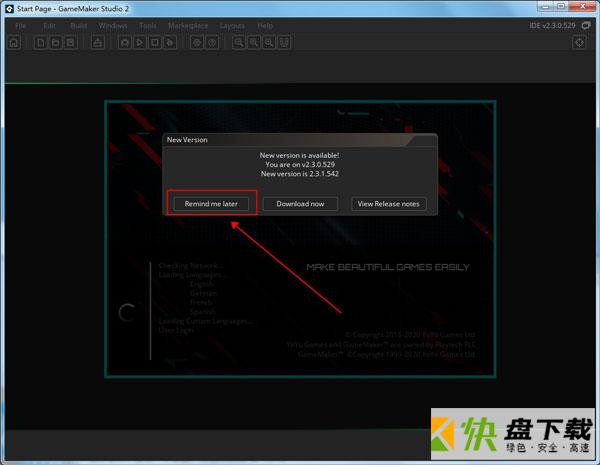The width and height of the screenshot is (600, 465).
Task: Zoom out the workspace with minus magnifier
Action: click(x=239, y=42)
